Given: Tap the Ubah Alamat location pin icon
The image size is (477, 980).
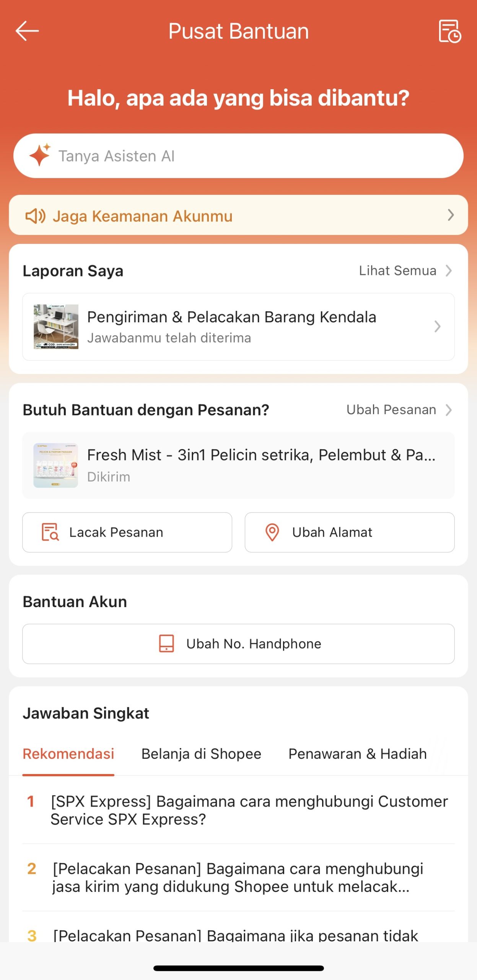Looking at the screenshot, I should [x=272, y=532].
